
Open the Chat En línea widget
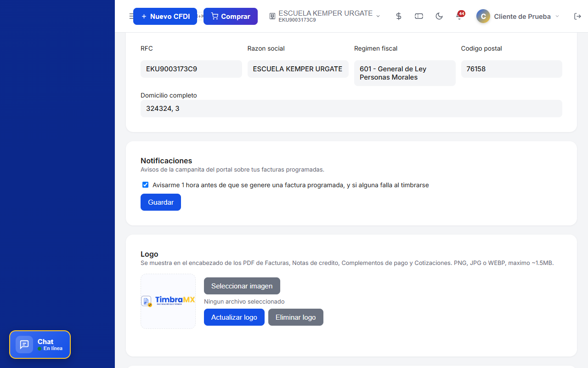pyautogui.click(x=40, y=345)
